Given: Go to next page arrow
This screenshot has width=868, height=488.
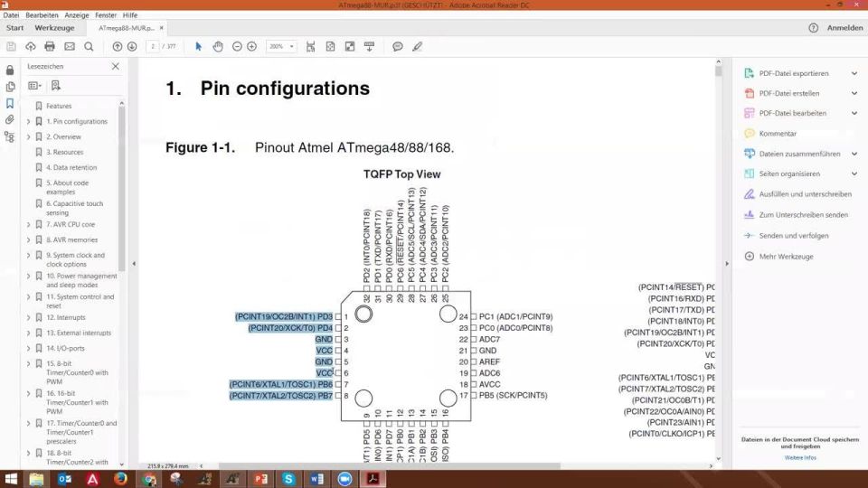Looking at the screenshot, I should point(132,46).
